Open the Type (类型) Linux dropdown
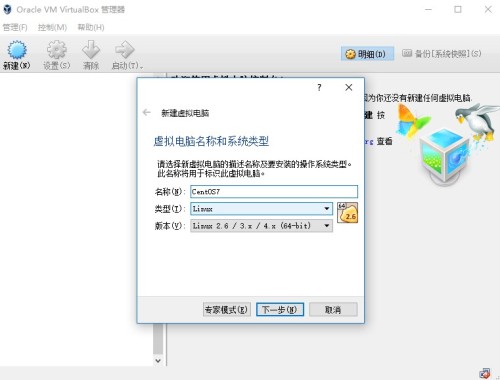 click(261, 209)
